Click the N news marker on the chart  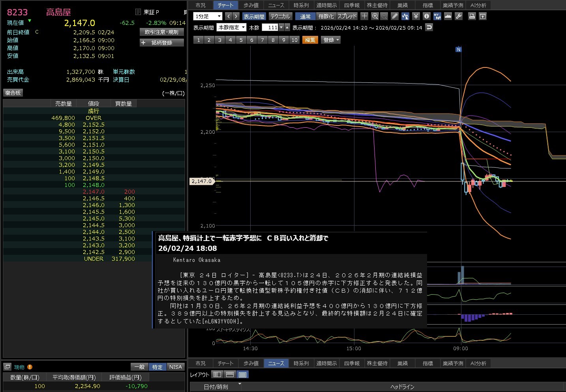458,49
